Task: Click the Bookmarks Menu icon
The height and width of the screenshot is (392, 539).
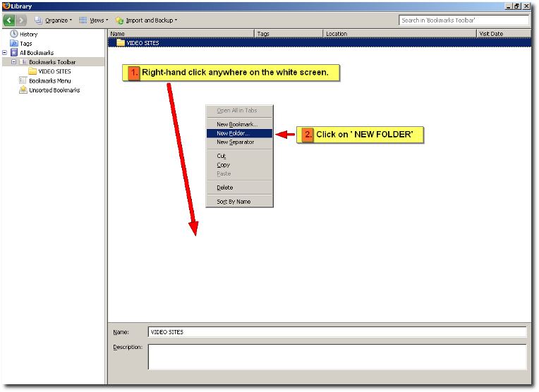Action: pyautogui.click(x=23, y=80)
